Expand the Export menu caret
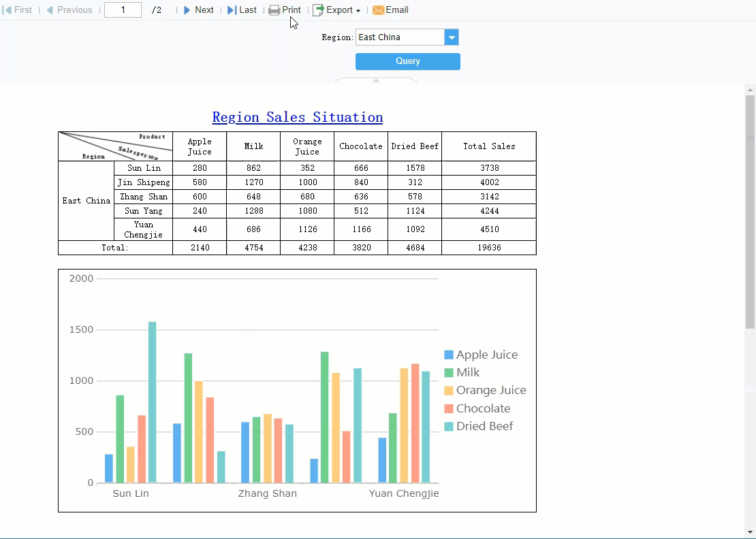The height and width of the screenshot is (539, 756). tap(358, 11)
